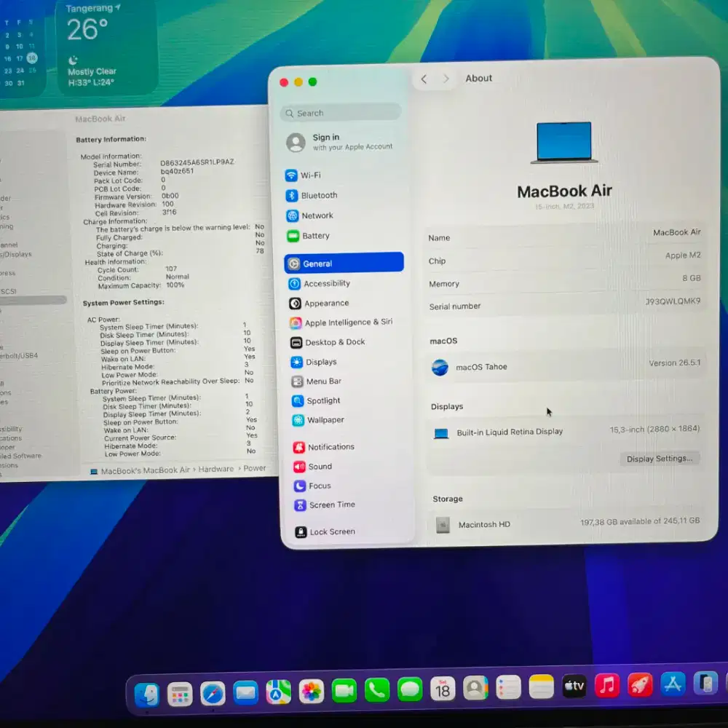This screenshot has width=728, height=728.
Task: Open Messages from the Dock
Action: tap(410, 689)
